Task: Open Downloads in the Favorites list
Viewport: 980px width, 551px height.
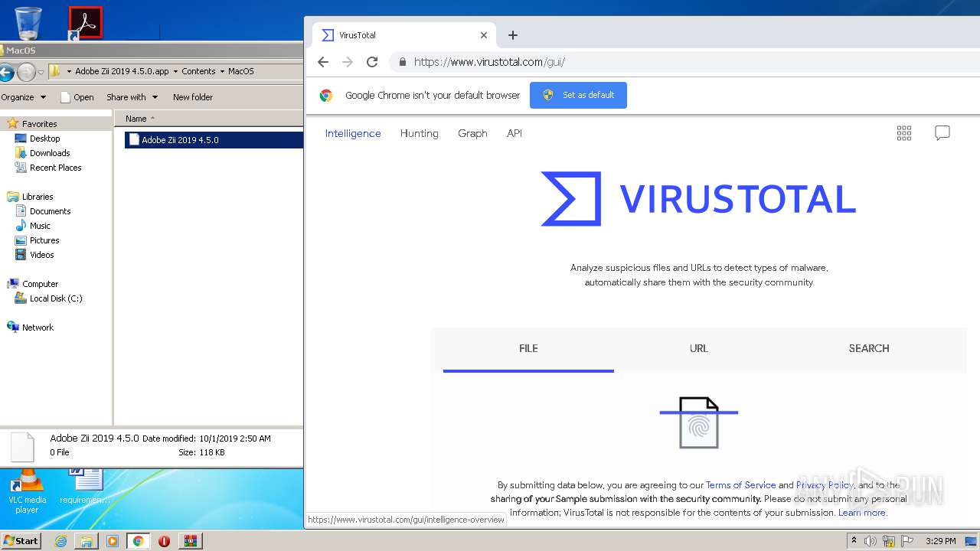Action: coord(43,153)
